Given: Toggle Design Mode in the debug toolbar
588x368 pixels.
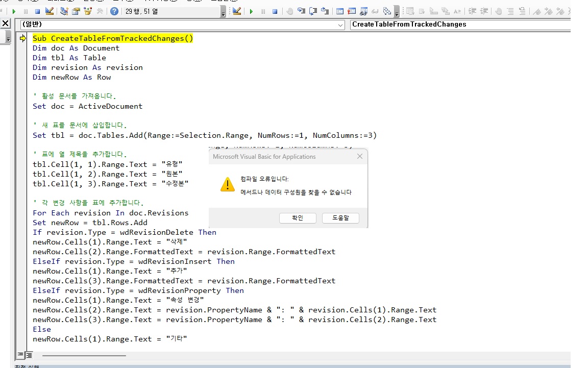Looking at the screenshot, I should (236, 11).
